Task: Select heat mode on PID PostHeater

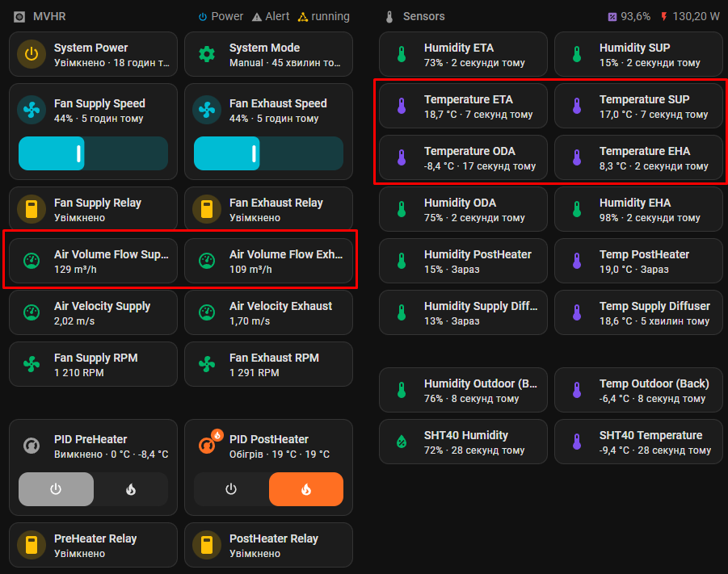Action: click(305, 489)
